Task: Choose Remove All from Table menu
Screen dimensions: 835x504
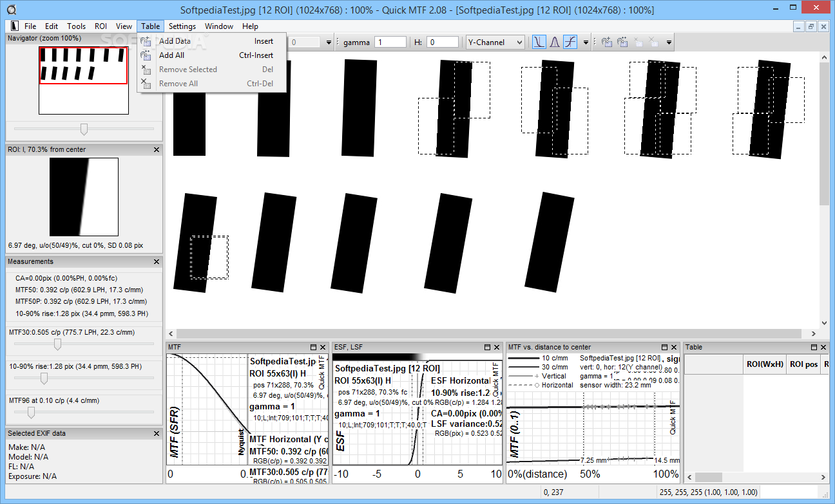Action: click(212, 84)
